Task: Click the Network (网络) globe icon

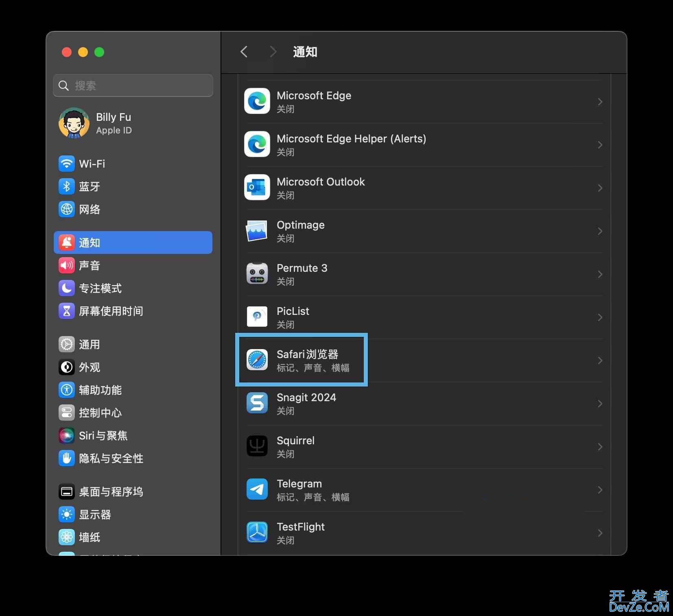Action: (67, 209)
